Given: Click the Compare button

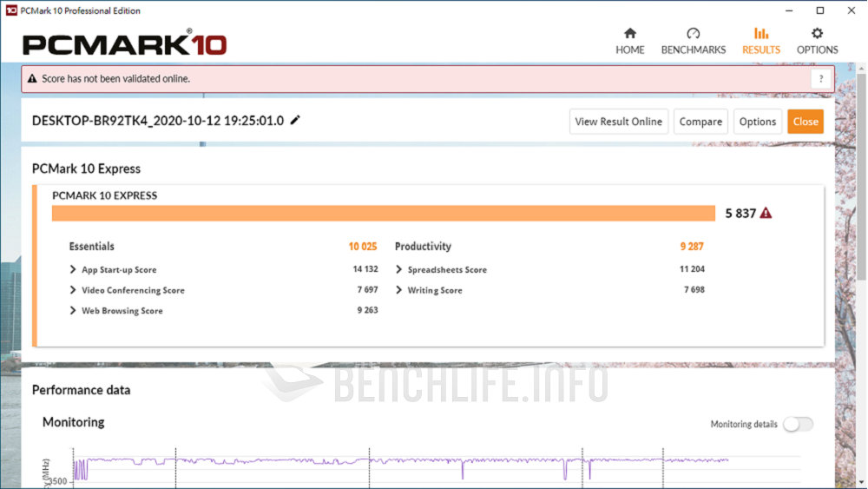Looking at the screenshot, I should pos(700,122).
